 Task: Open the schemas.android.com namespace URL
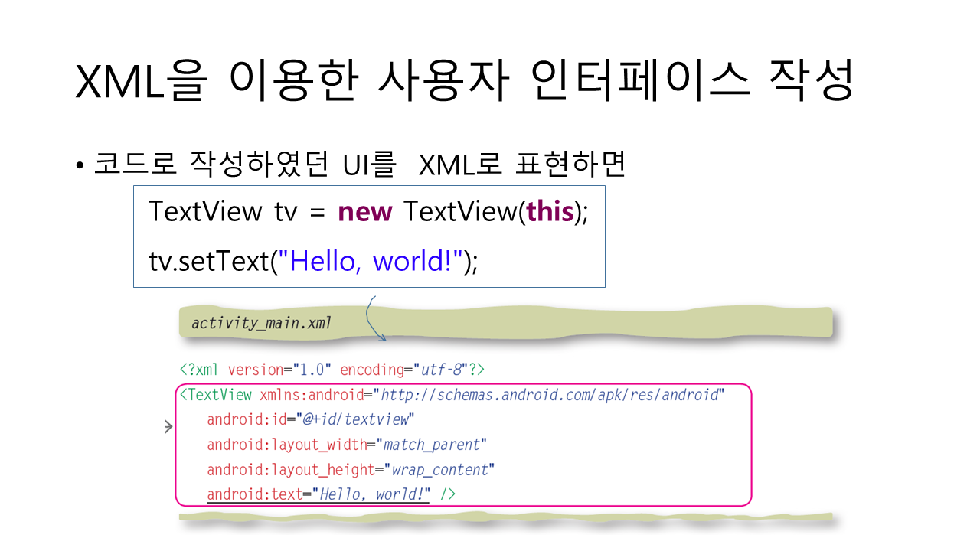550,395
